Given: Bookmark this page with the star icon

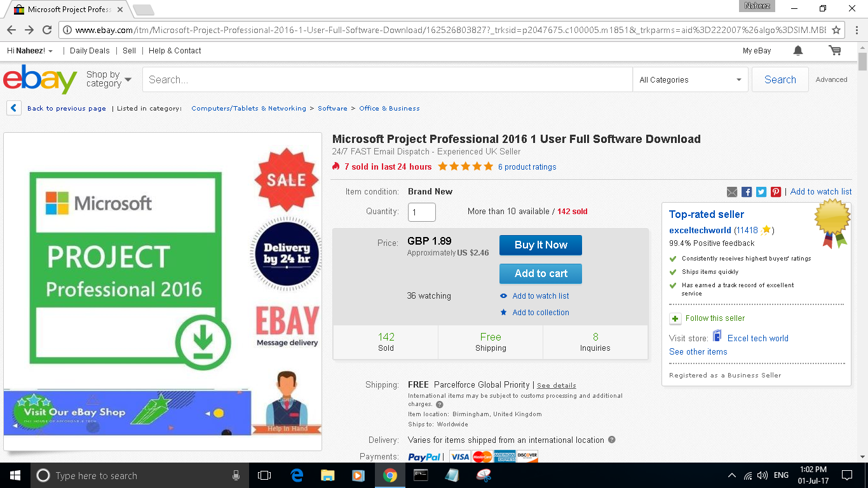Looking at the screenshot, I should (836, 30).
